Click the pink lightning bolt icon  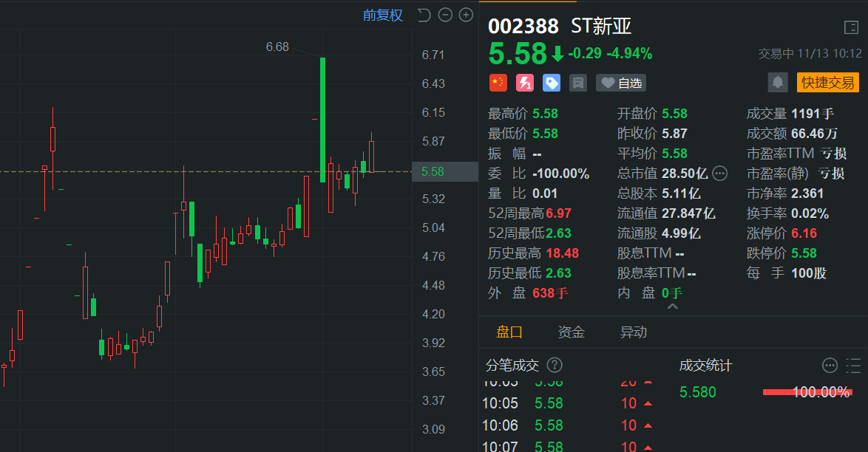click(x=525, y=83)
